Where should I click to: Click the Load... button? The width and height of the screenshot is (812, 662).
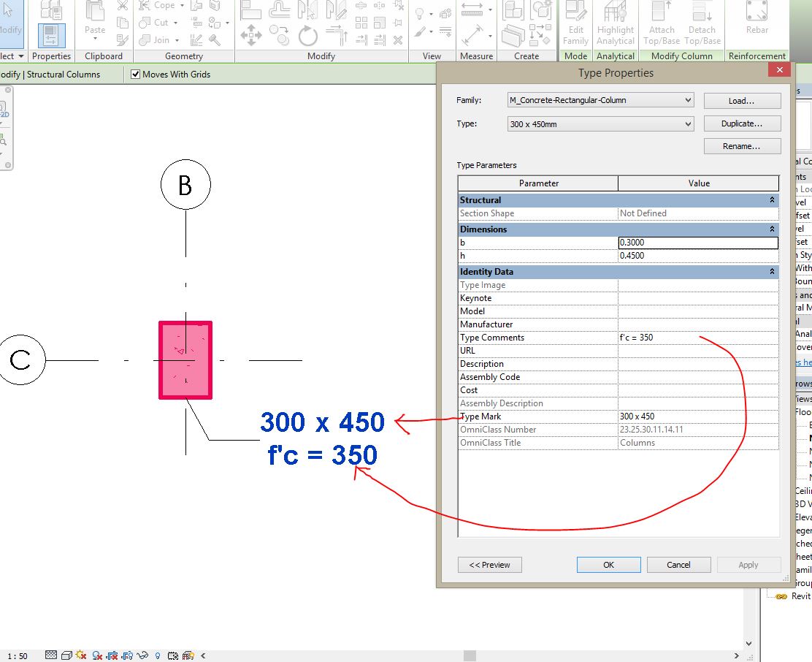742,101
